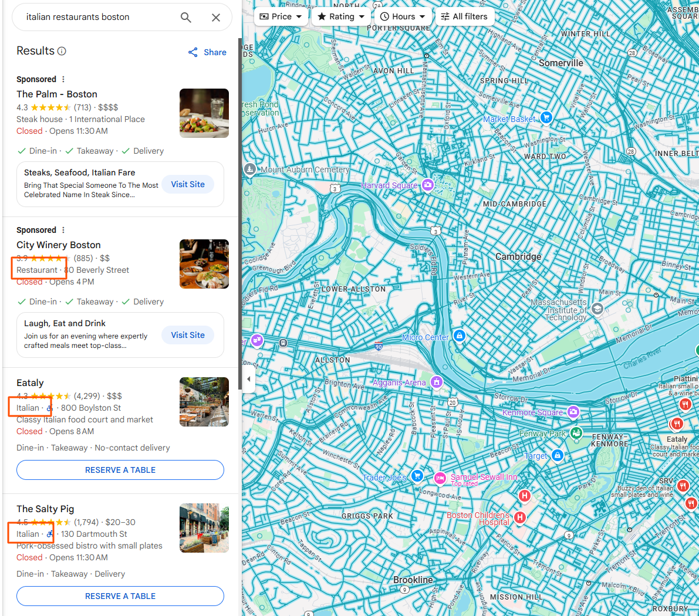This screenshot has height=616, width=699.
Task: Click Visit Site for City Winery Boston
Action: point(187,335)
